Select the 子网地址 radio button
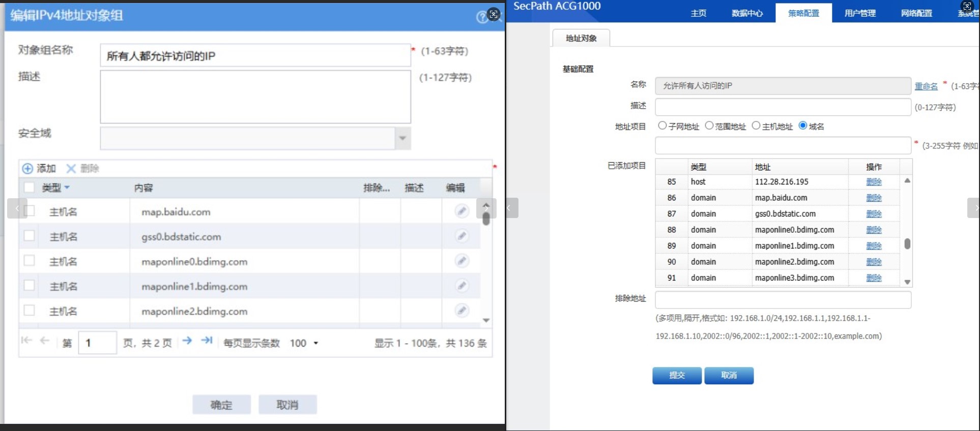Viewport: 980px width, 431px height. pyautogui.click(x=662, y=126)
